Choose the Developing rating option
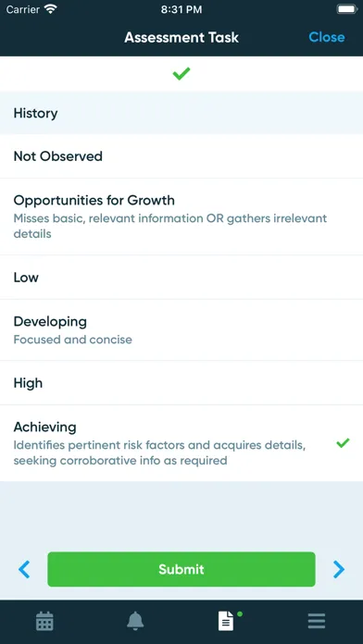Image resolution: width=363 pixels, height=644 pixels. tap(181, 330)
